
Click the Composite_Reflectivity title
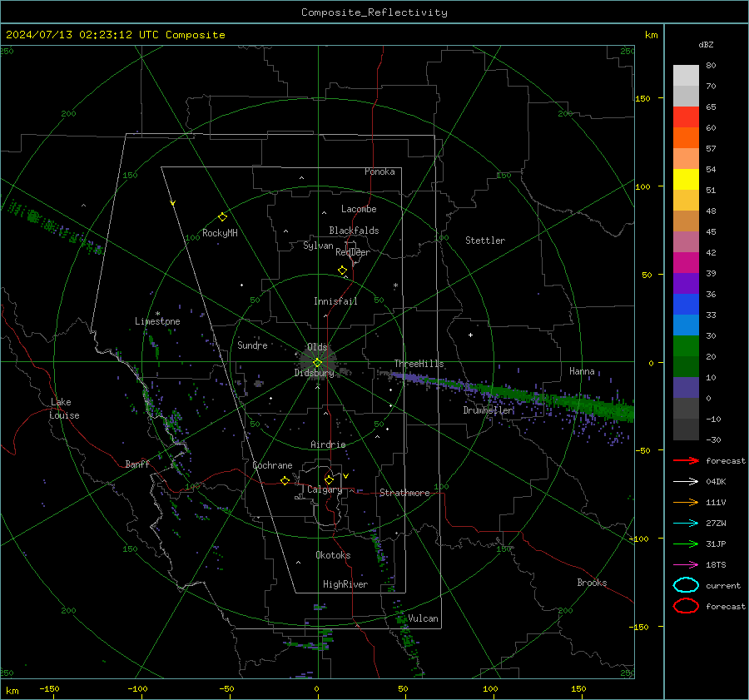[374, 12]
